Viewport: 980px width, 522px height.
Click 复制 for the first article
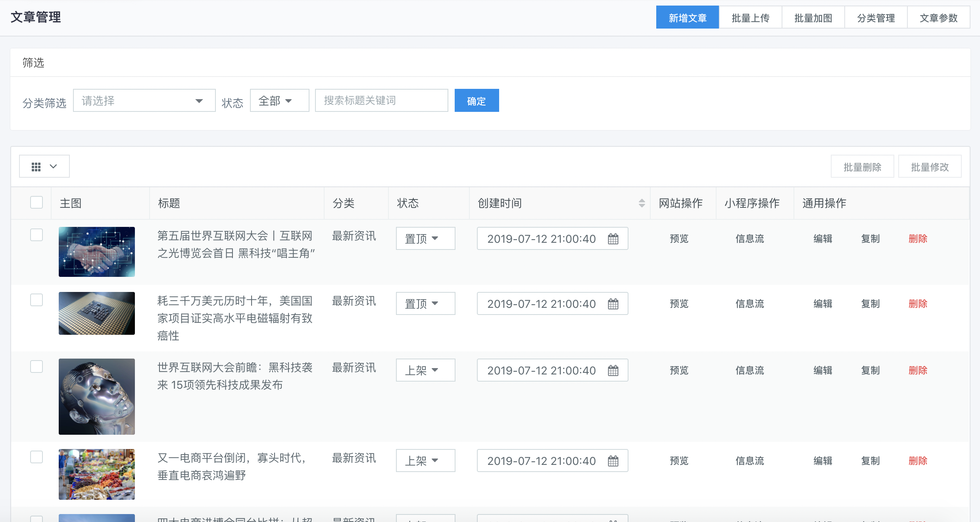coord(870,239)
